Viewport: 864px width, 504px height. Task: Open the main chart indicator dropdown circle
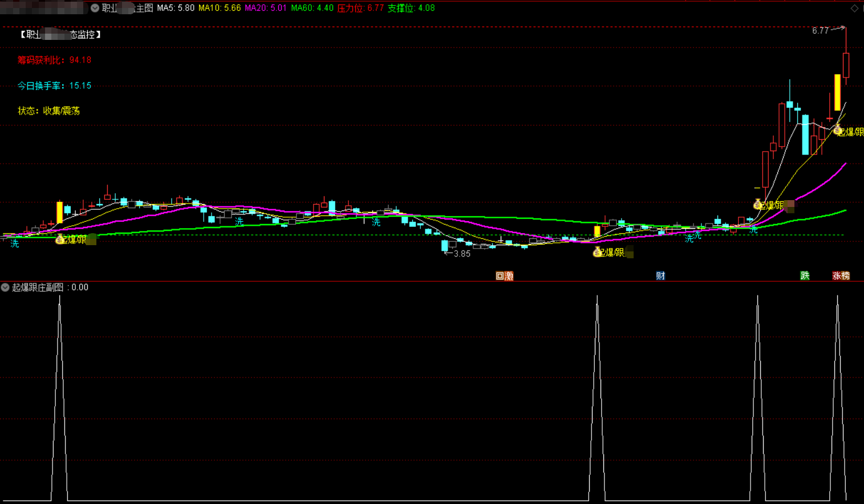95,8
